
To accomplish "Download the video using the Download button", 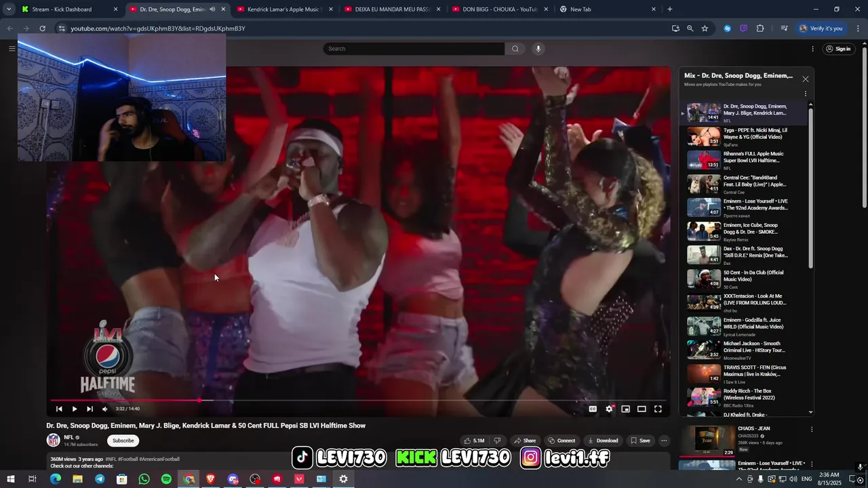I will [x=602, y=441].
